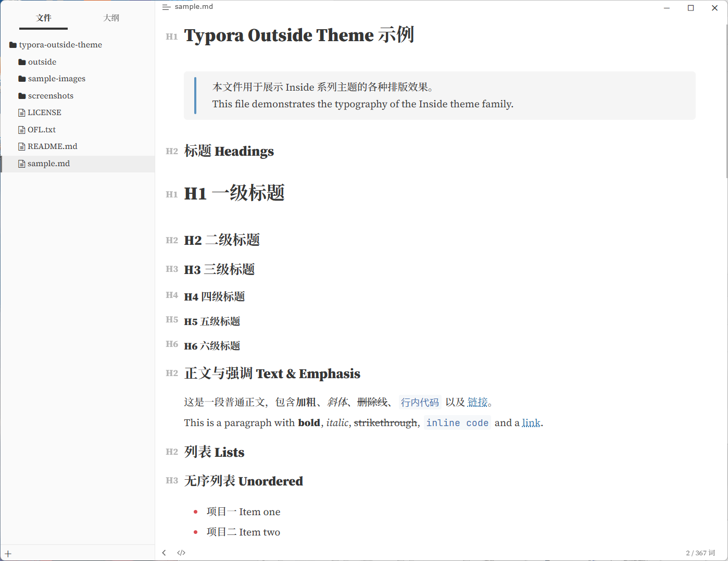Image resolution: width=728 pixels, height=561 pixels.
Task: Click heading '无序列表 Unordered'
Action: (x=243, y=481)
